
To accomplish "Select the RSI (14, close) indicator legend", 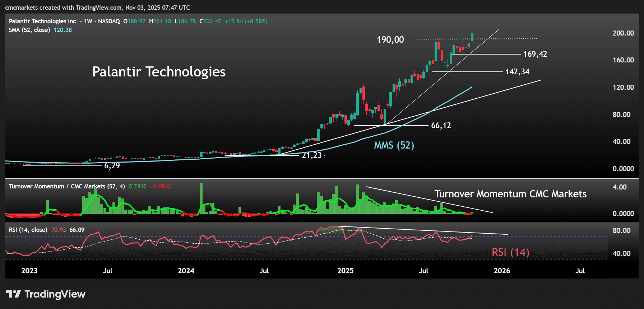I will tap(28, 230).
